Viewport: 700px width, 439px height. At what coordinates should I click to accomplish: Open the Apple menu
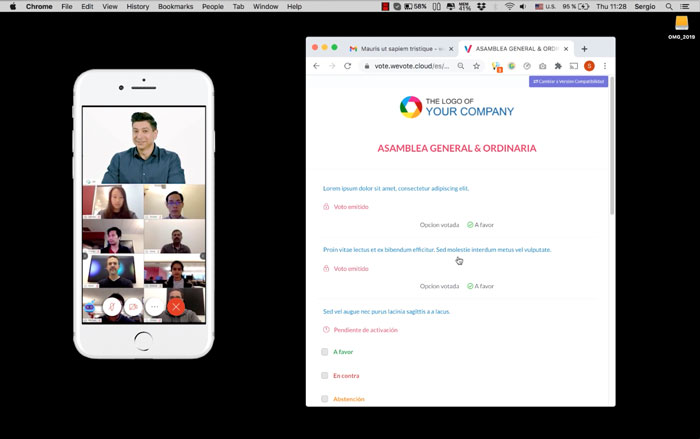point(13,6)
